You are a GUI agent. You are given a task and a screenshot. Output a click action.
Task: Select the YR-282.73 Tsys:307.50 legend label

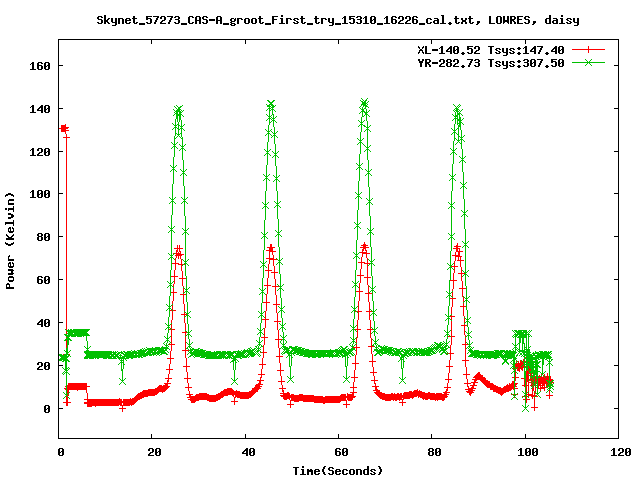coord(491,63)
